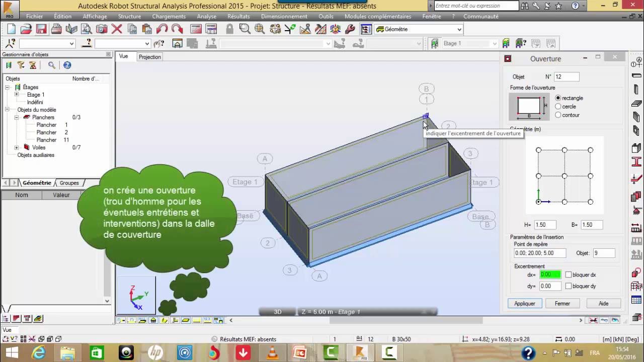
Task: Click the horizontal view scrollbar
Action: tap(405, 320)
